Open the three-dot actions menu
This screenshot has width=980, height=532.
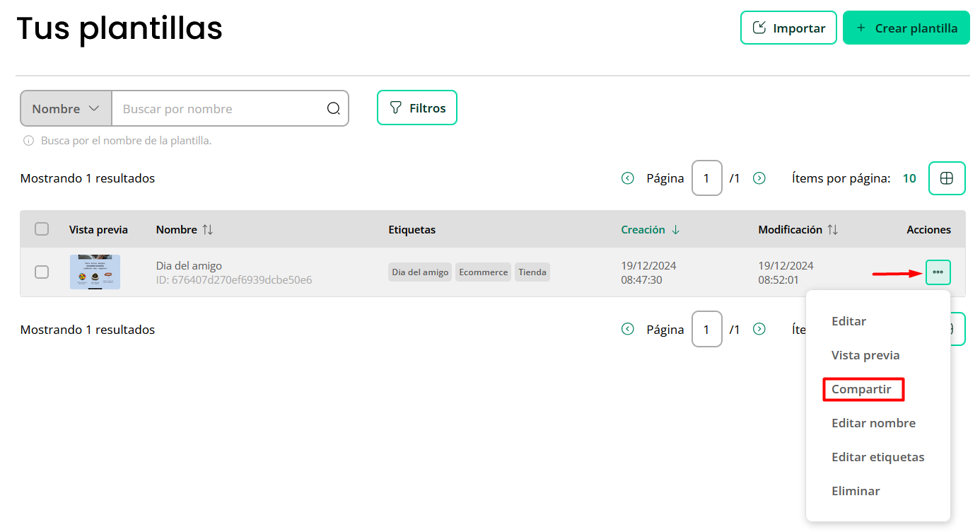point(938,272)
